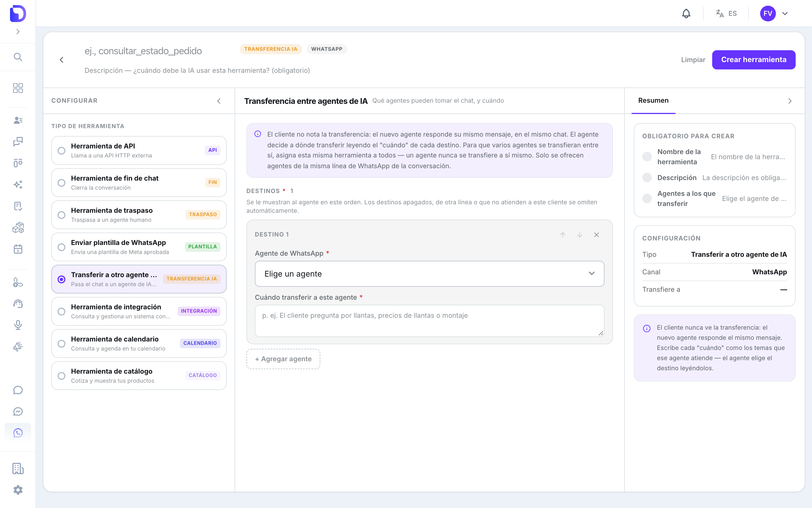Click the Cuándo transferir textarea

[429, 321]
